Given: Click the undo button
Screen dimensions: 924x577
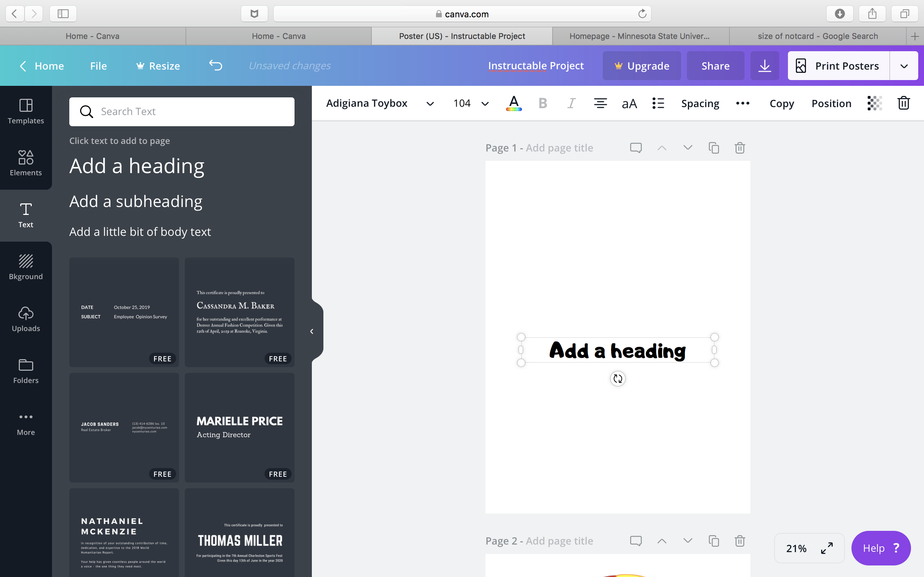Looking at the screenshot, I should coord(215,65).
